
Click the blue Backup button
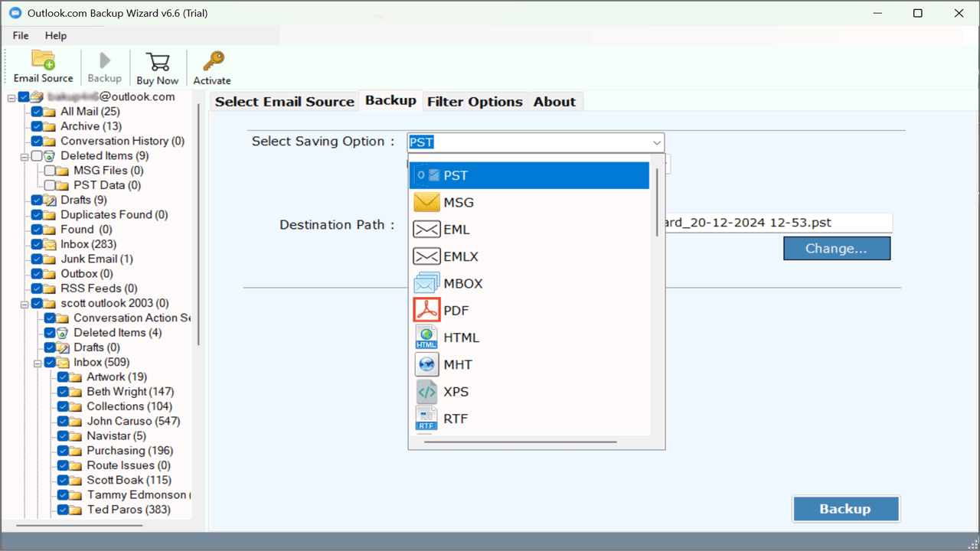coord(845,509)
